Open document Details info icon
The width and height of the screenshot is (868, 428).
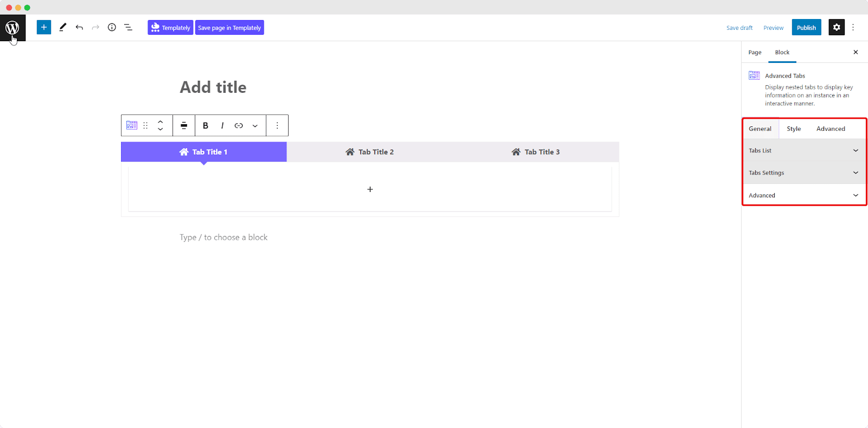point(112,27)
